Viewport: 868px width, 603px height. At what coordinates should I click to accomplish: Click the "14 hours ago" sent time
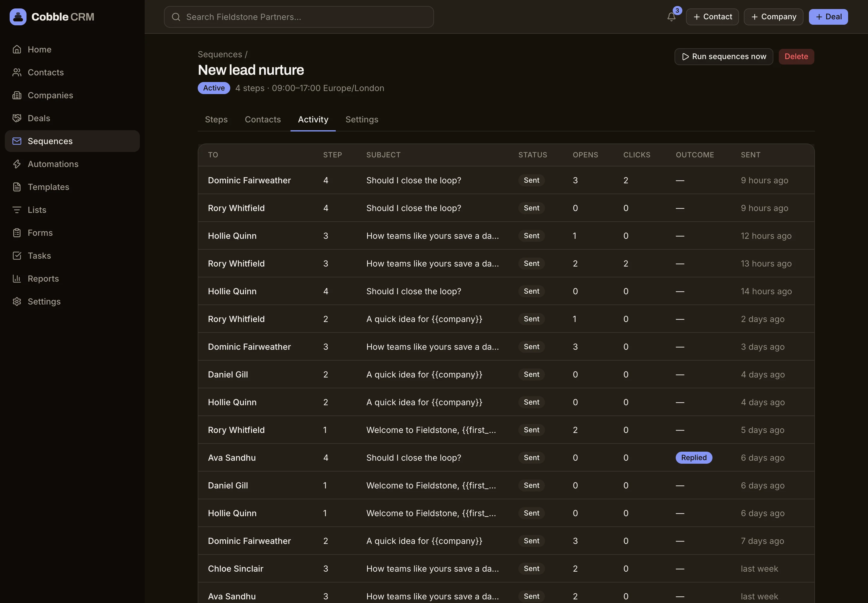coord(766,291)
